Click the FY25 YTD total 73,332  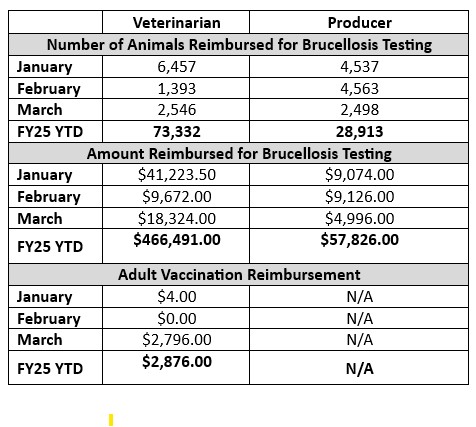coord(177,132)
